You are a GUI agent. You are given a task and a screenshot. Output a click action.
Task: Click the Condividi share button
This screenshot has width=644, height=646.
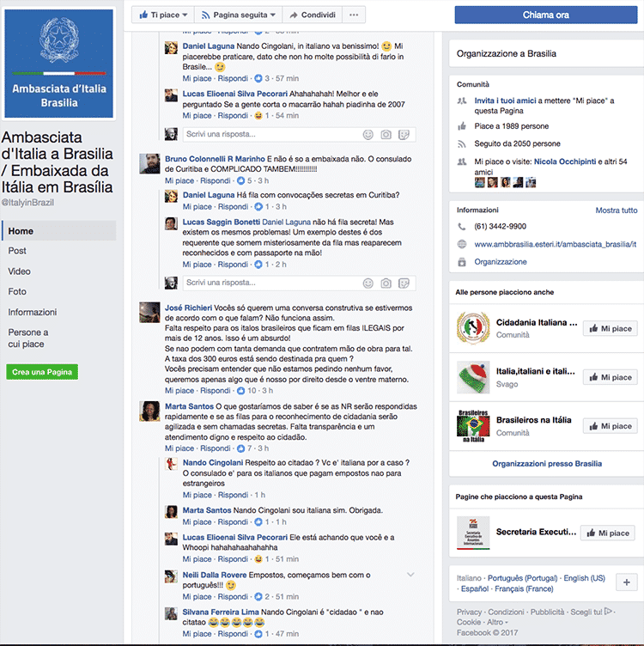[312, 15]
